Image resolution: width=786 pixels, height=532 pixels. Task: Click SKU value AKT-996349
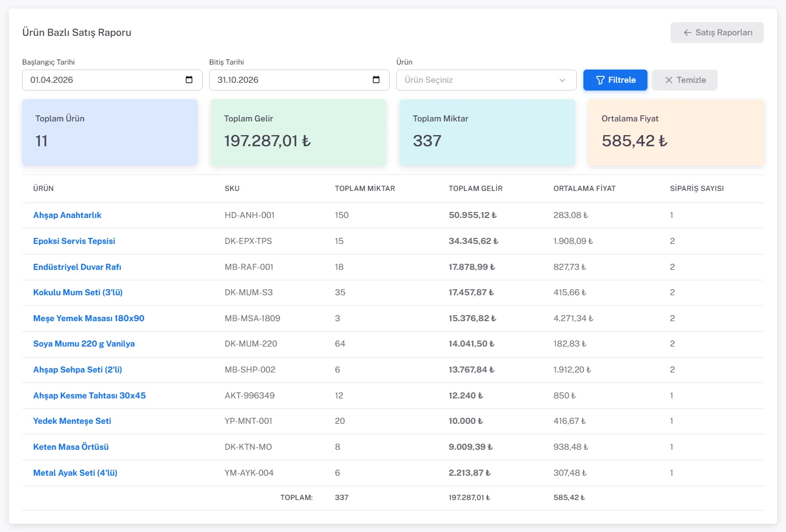coord(249,396)
